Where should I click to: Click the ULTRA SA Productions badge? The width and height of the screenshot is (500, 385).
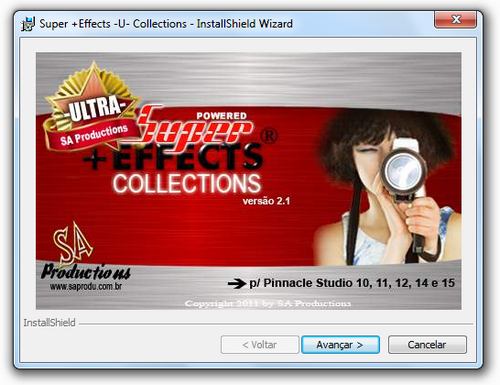[92, 107]
